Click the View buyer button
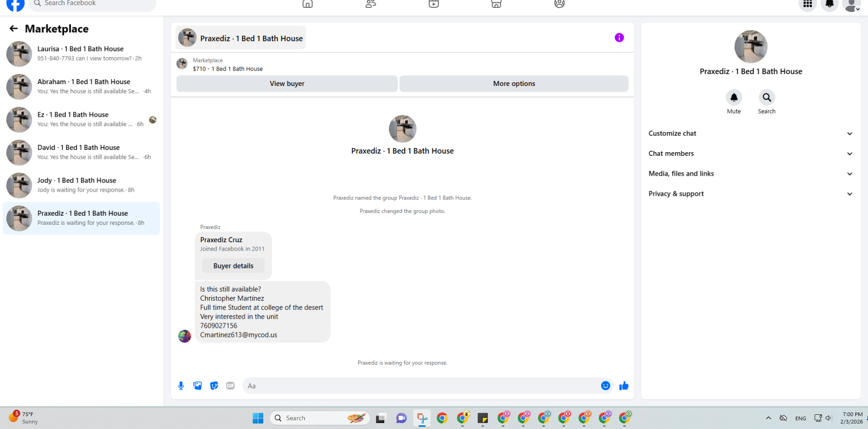The width and height of the screenshot is (868, 429). pos(287,84)
